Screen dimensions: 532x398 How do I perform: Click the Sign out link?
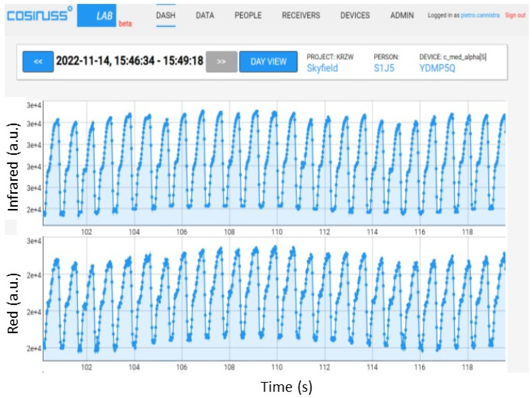[x=515, y=15]
